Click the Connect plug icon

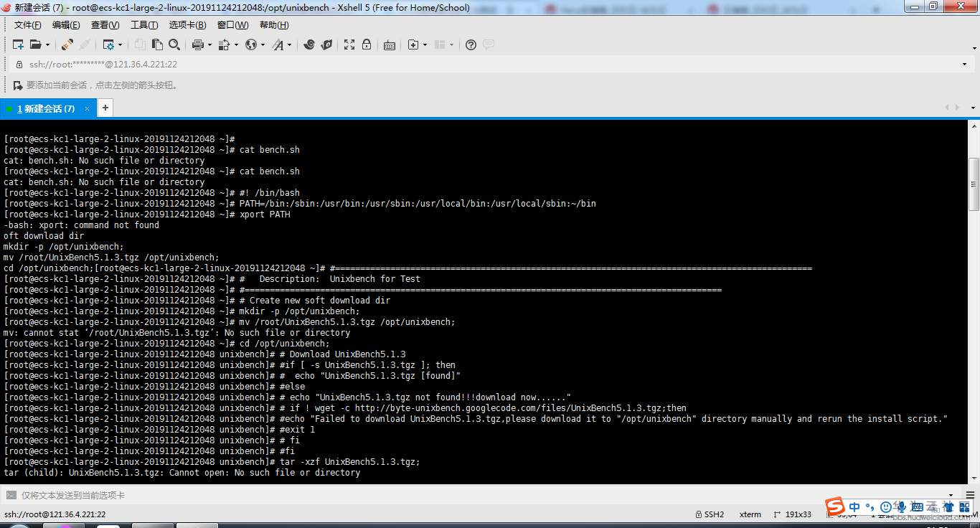67,44
